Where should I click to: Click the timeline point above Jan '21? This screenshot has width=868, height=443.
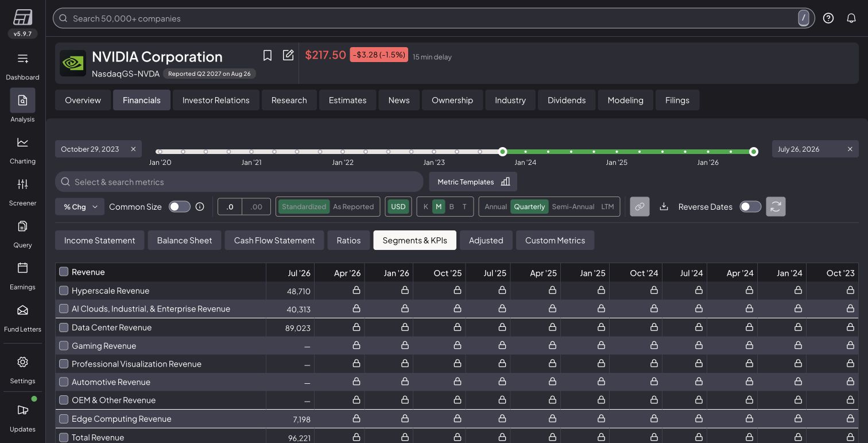[x=251, y=152]
